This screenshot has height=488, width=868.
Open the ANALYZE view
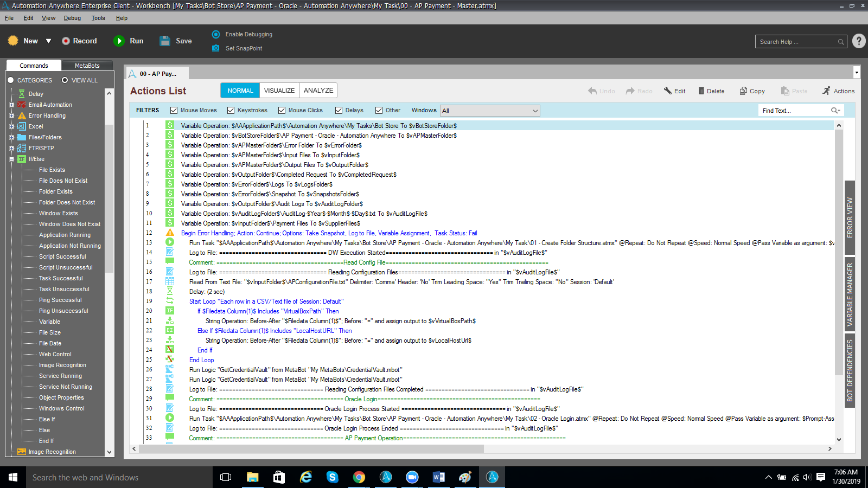318,91
